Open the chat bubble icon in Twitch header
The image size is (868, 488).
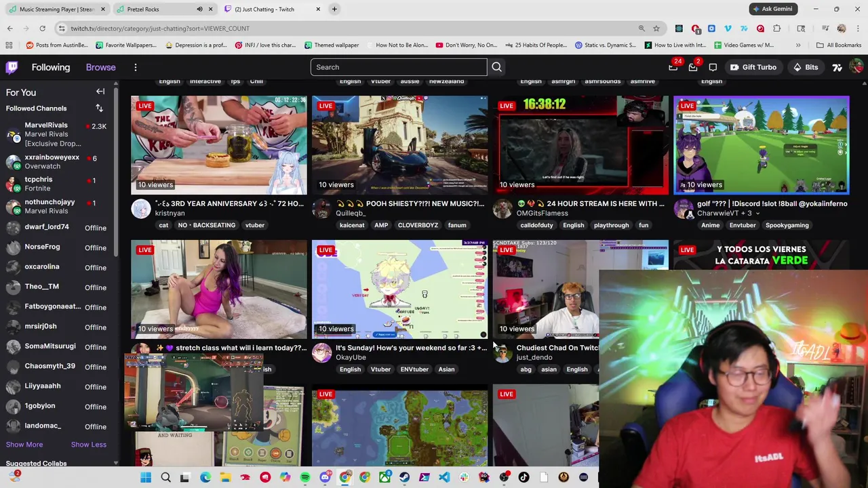[x=713, y=67]
